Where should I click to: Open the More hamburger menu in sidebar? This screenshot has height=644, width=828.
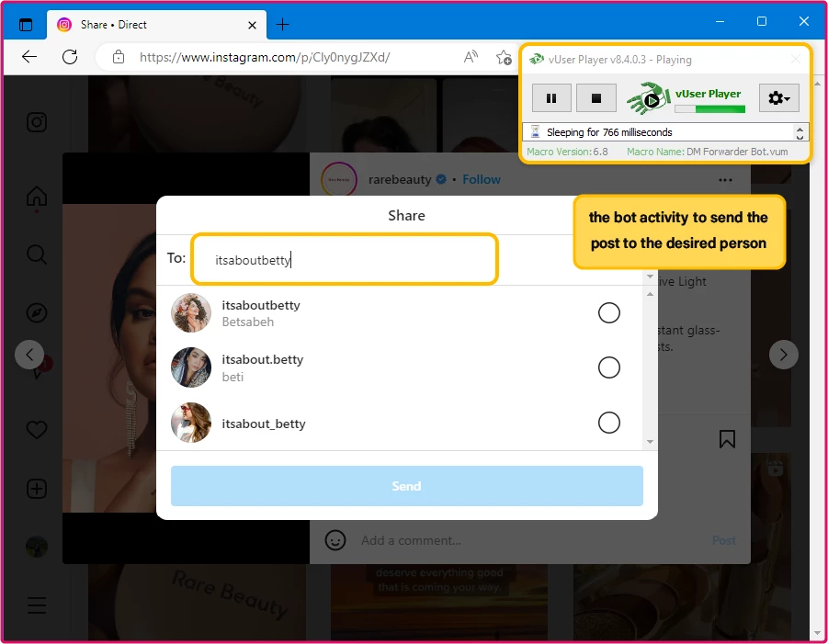(x=37, y=604)
